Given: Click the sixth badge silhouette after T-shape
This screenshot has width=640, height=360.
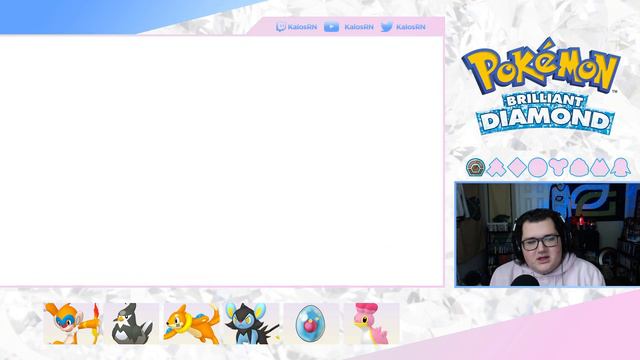Looking at the screenshot, I should click(579, 167).
